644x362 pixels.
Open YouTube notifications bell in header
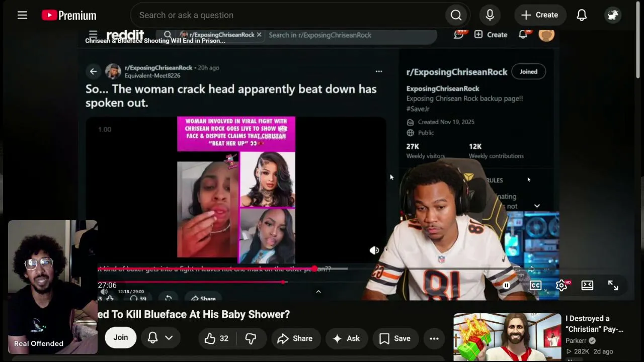point(582,15)
